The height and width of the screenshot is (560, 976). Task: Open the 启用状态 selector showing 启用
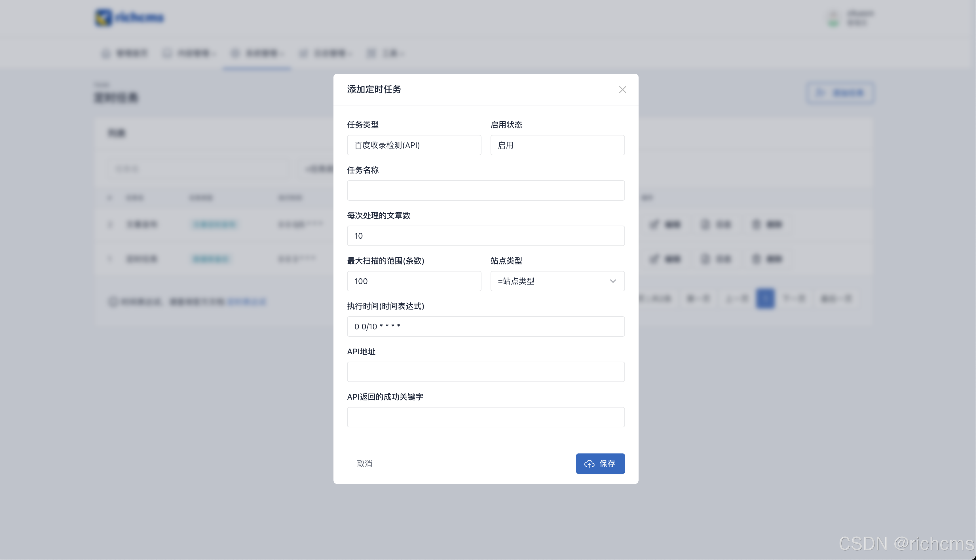click(557, 145)
